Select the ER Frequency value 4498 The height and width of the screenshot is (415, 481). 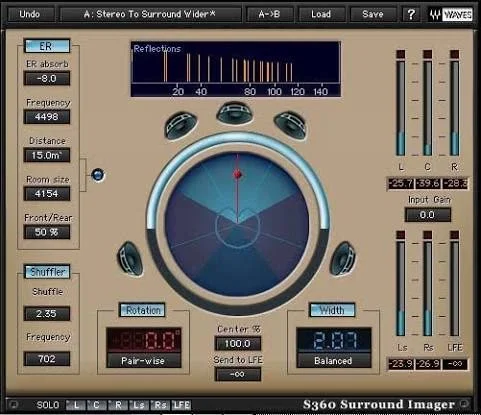pyautogui.click(x=47, y=117)
